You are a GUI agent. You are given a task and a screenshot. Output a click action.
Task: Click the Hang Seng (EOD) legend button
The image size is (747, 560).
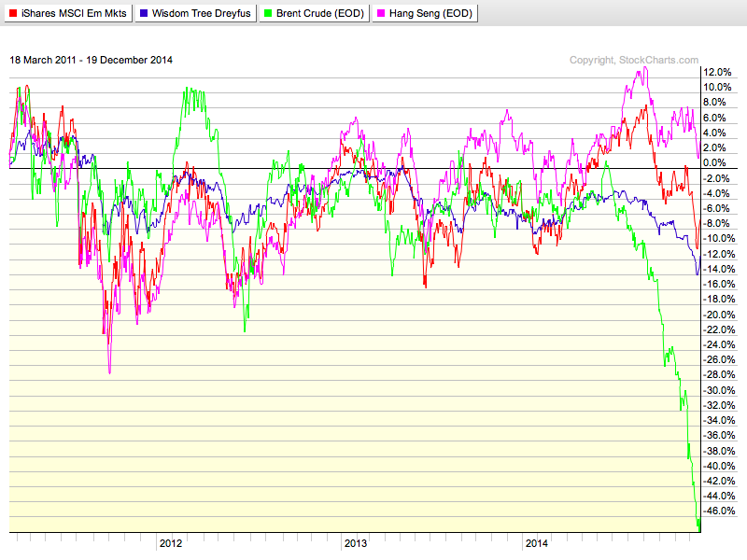click(425, 13)
